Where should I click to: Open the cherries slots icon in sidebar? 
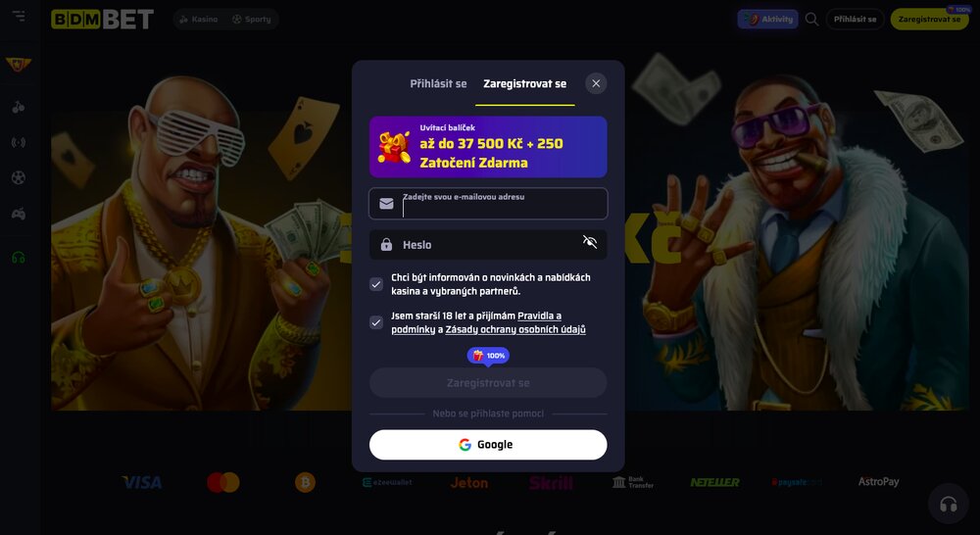(x=19, y=108)
